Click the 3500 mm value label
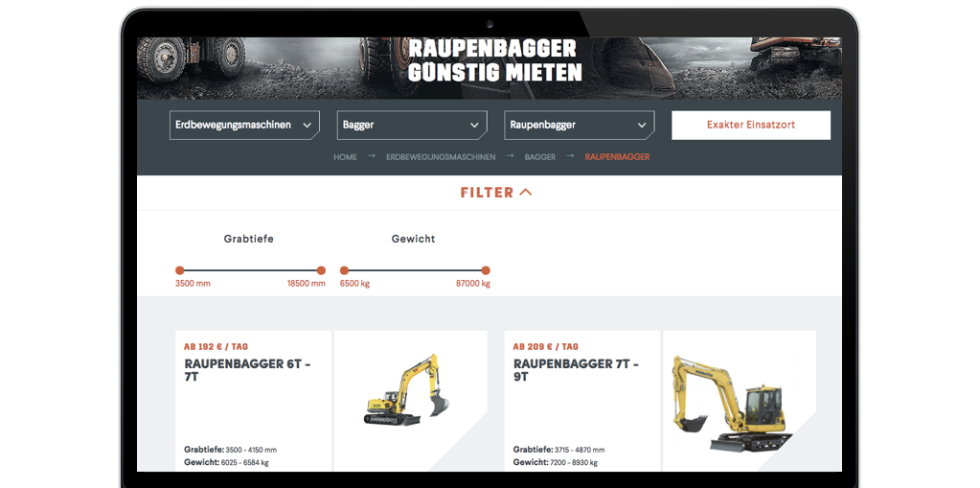Viewport: 980px width, 488px height. 193,284
